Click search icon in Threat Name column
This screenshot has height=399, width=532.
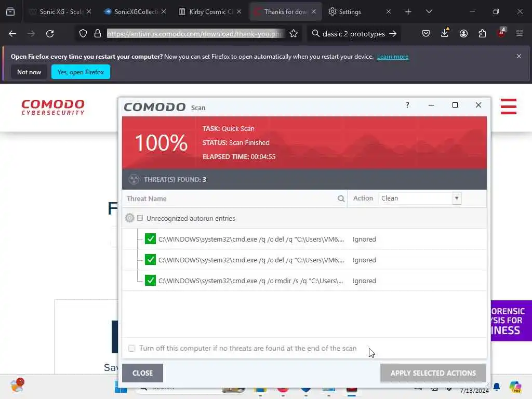tap(341, 199)
